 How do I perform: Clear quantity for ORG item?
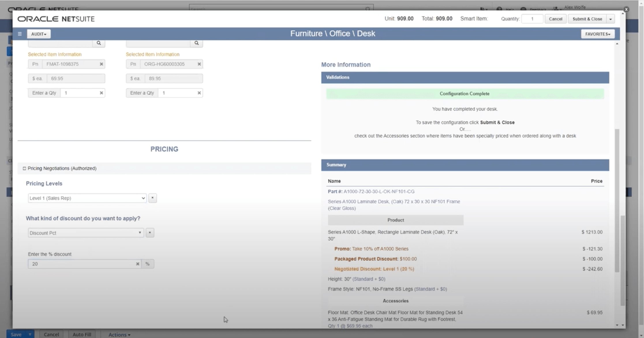(x=199, y=93)
